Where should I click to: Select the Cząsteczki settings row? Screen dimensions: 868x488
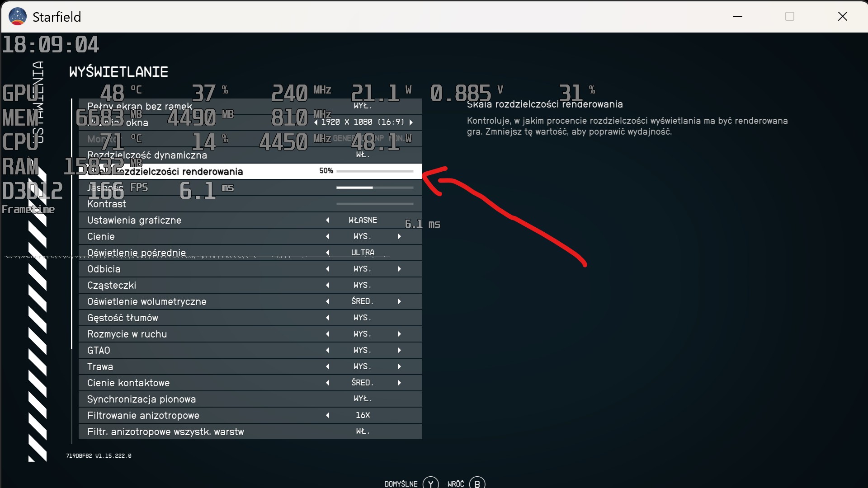click(x=112, y=285)
